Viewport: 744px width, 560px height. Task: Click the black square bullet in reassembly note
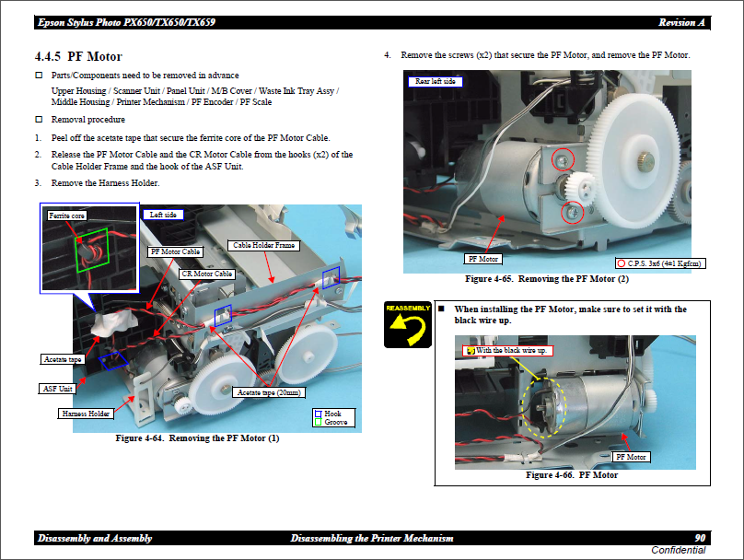point(442,309)
